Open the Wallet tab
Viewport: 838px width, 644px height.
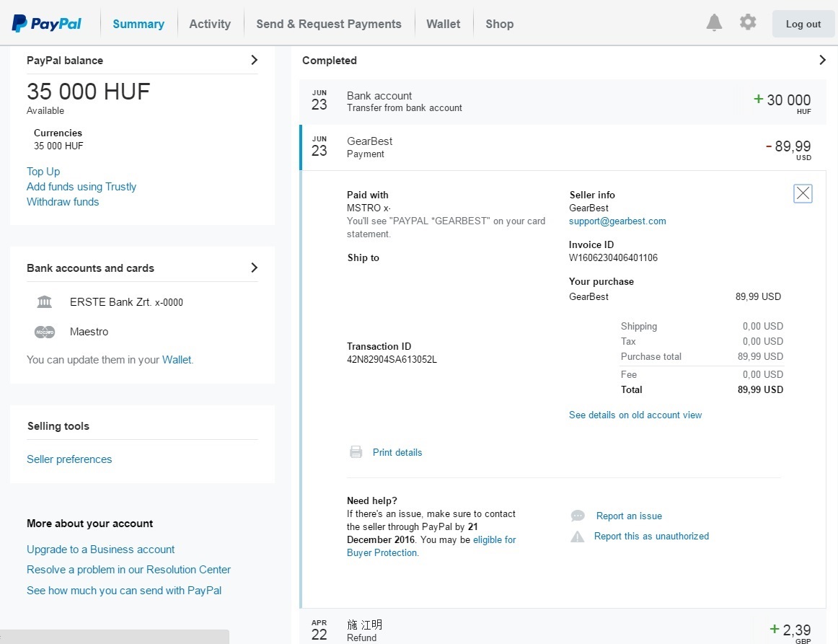[x=443, y=24]
